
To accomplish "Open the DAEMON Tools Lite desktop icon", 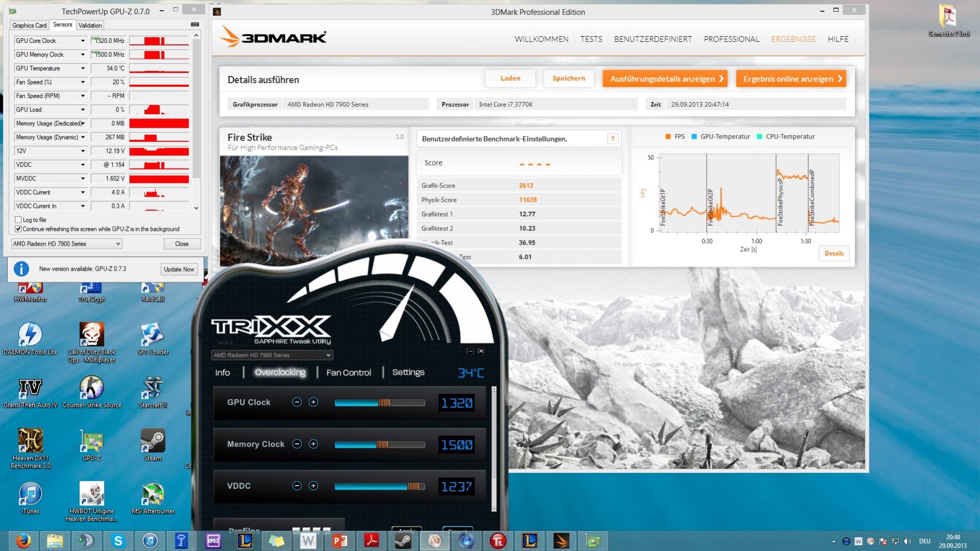I will (30, 338).
